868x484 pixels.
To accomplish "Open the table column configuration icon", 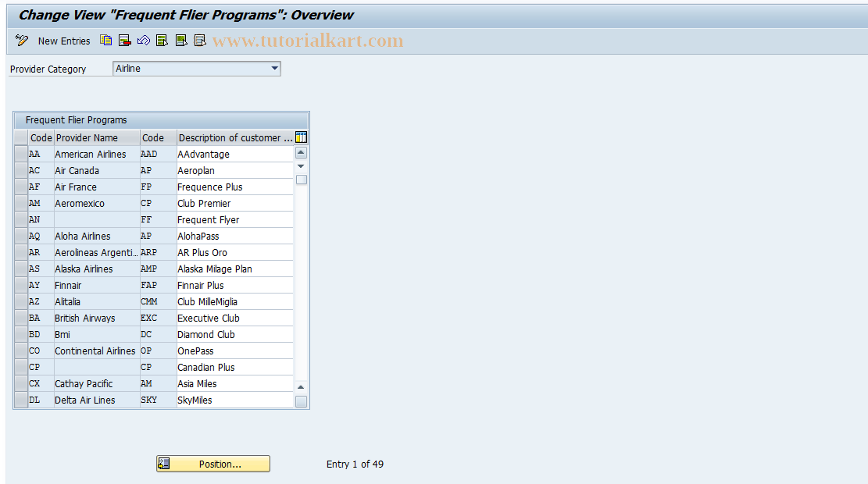I will tap(301, 137).
